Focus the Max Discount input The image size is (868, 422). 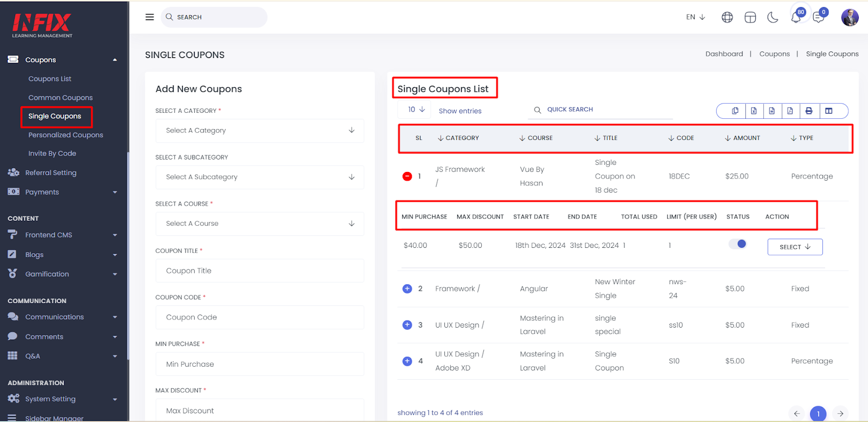coord(259,411)
